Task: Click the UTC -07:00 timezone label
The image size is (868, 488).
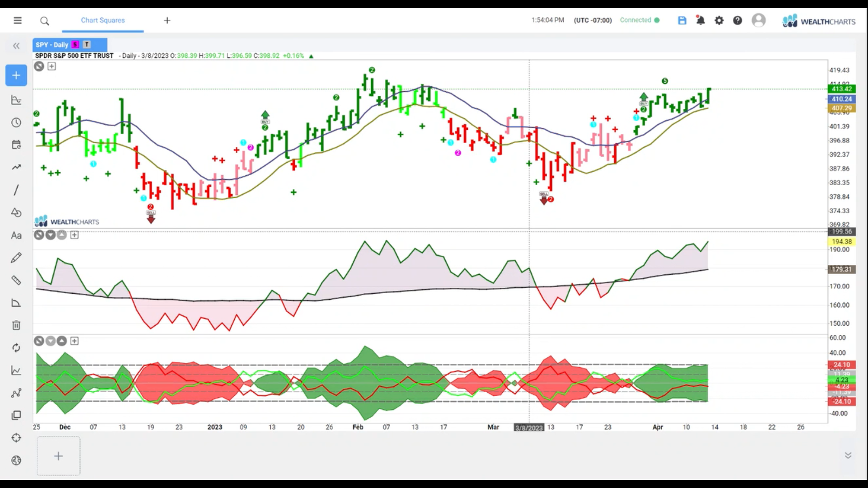Action: tap(593, 20)
